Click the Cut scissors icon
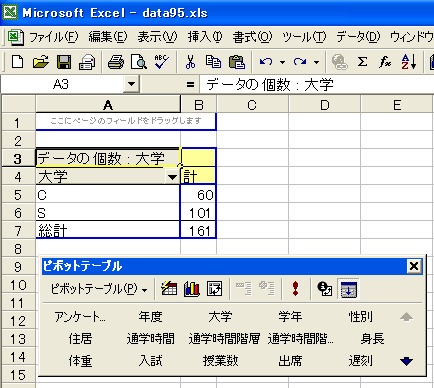434x388 pixels. (x=190, y=62)
